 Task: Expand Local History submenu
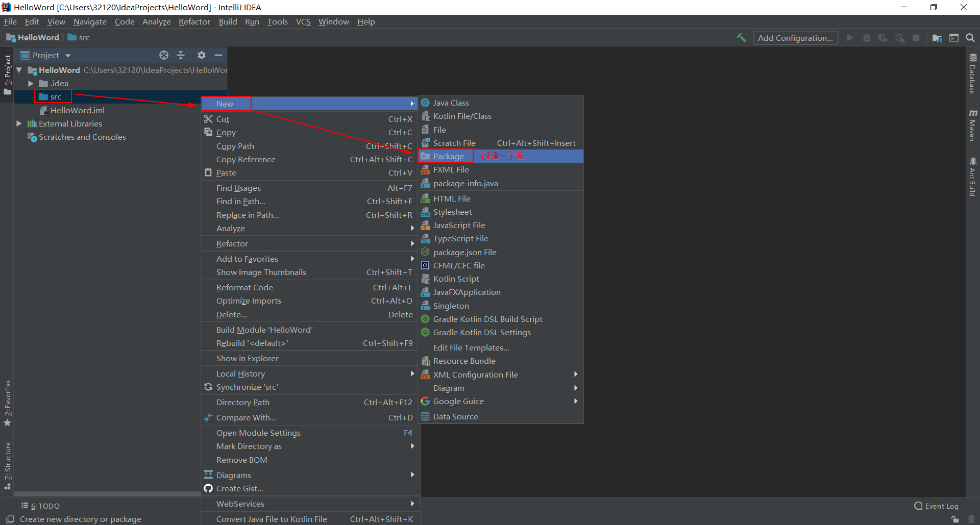[310, 373]
